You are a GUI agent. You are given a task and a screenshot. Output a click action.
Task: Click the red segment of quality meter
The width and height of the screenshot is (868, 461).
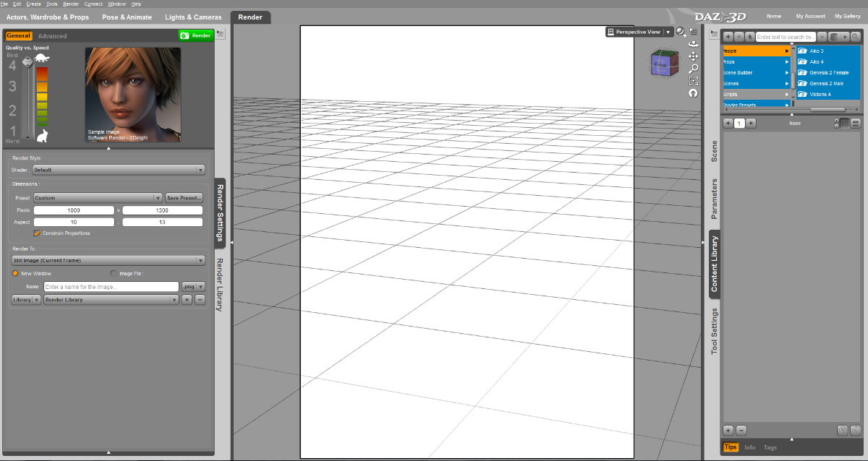pos(42,73)
